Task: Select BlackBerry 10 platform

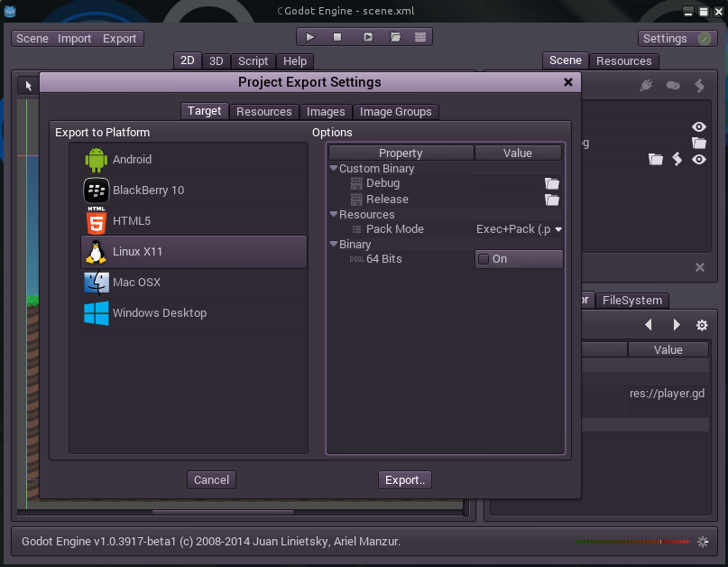Action: pyautogui.click(x=194, y=191)
